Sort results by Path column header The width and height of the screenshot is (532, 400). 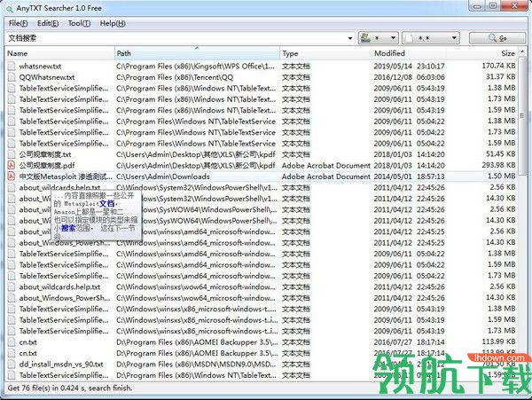198,53
